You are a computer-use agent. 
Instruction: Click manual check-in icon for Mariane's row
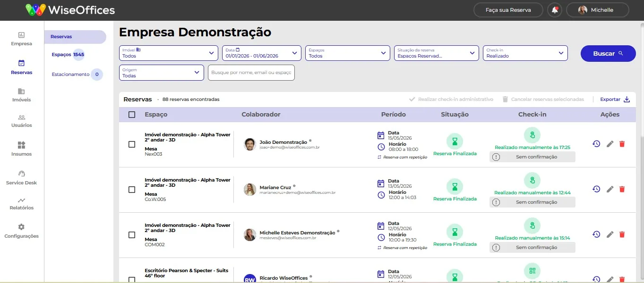tap(532, 181)
